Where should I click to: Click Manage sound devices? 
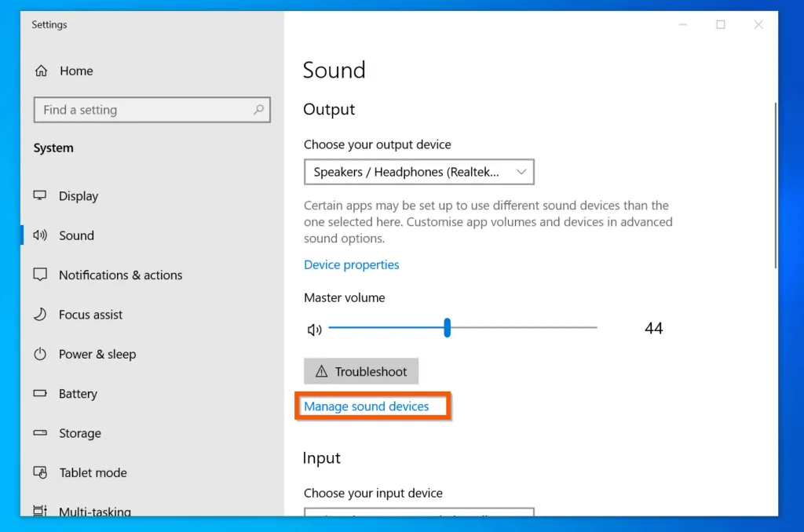coord(369,406)
